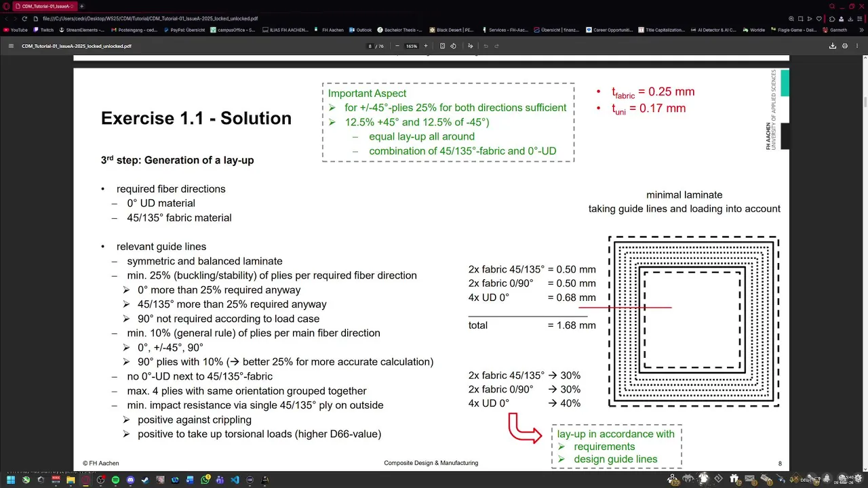Open File Explorer from taskbar
The width and height of the screenshot is (868, 488).
tap(71, 480)
